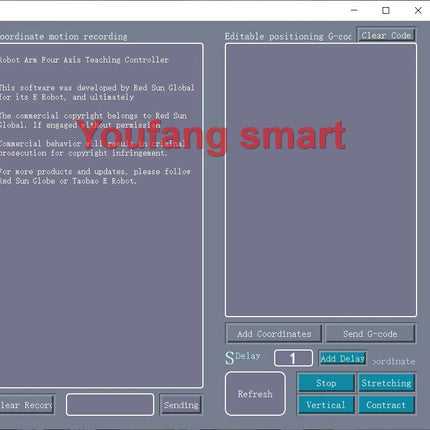Click the Stretching button

[x=386, y=383]
